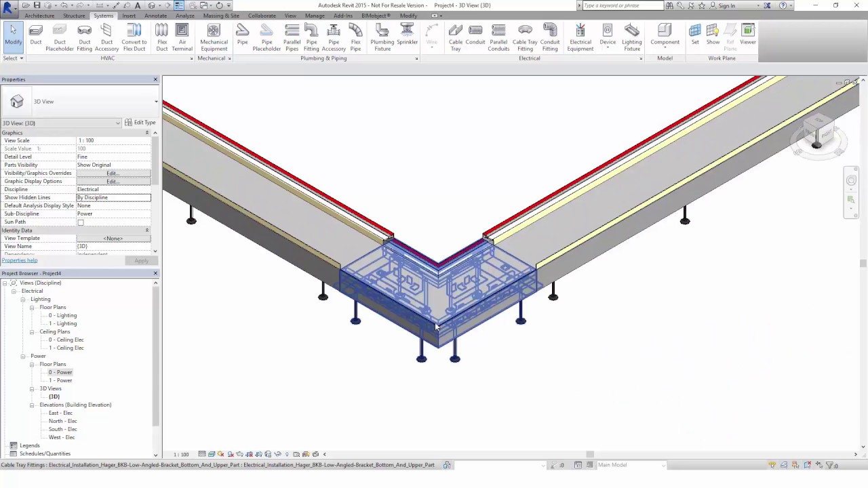Open the Insert ribbon tab

[x=129, y=16]
